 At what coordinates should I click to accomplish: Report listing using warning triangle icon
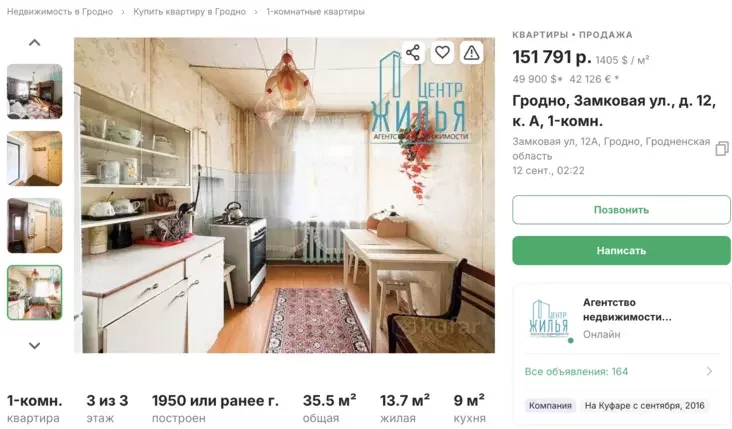click(x=472, y=52)
